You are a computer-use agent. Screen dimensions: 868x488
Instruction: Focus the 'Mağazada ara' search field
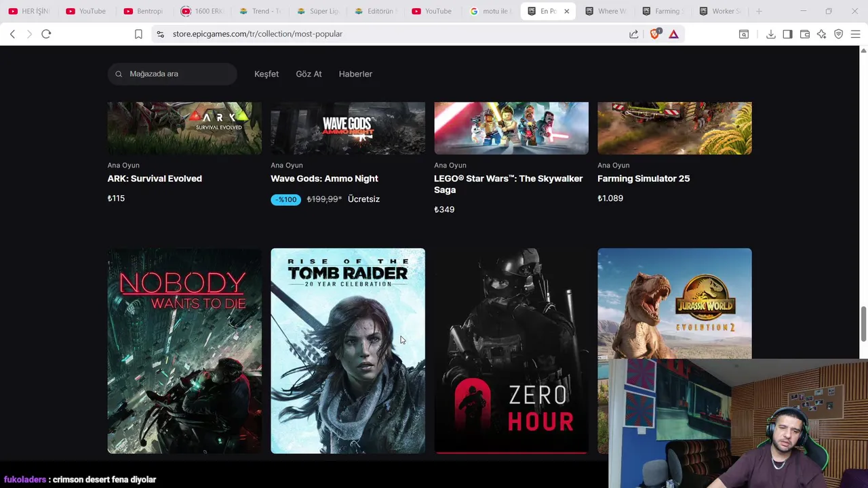coord(172,74)
